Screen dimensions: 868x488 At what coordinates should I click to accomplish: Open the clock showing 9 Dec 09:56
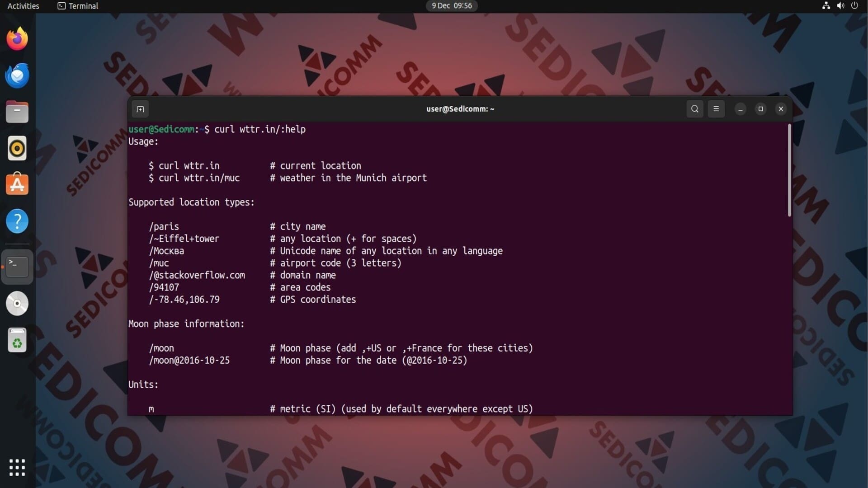pyautogui.click(x=452, y=5)
